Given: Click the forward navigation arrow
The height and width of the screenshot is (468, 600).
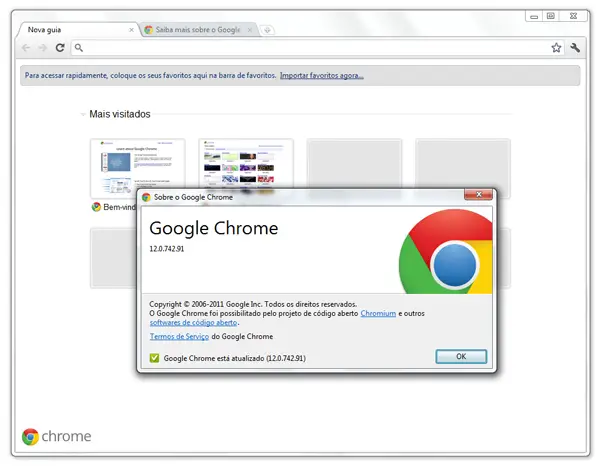Looking at the screenshot, I should coord(43,48).
